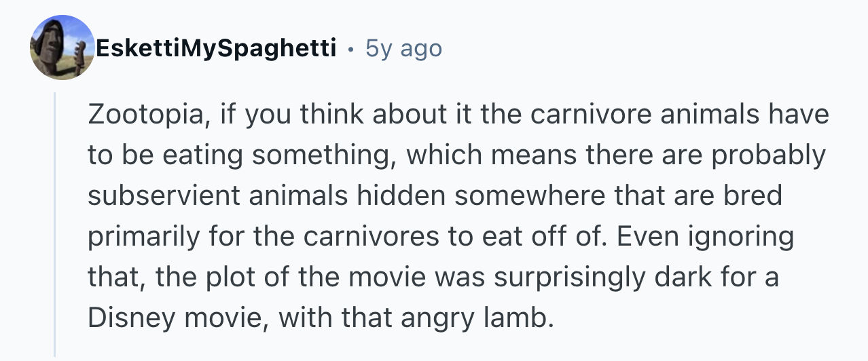
Task: Click the word 'bred' ending the third line
Action: [x=758, y=196]
